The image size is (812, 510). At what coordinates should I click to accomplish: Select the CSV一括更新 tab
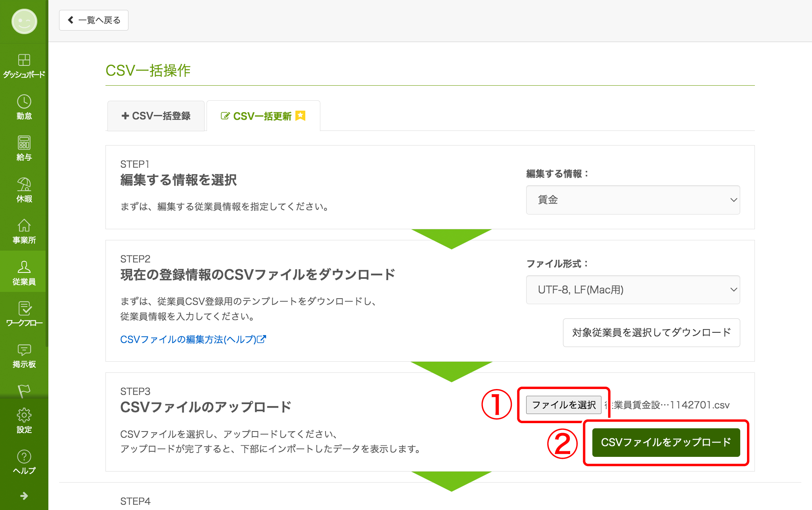[263, 116]
